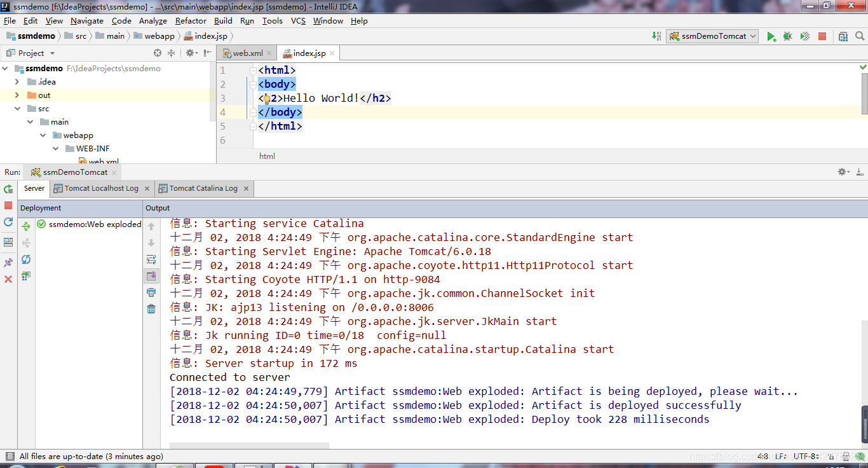The height and width of the screenshot is (468, 868).
Task: Collapse the ssmdemo root tree node
Action: pyautogui.click(x=6, y=69)
